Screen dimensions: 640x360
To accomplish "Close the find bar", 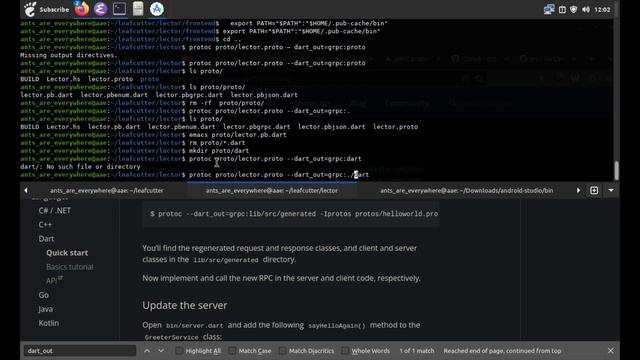I will (610, 351).
